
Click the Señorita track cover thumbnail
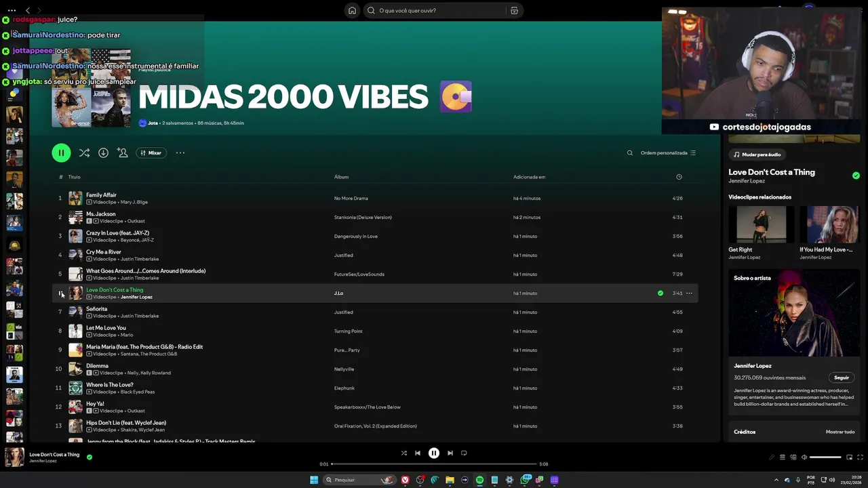[75, 312]
